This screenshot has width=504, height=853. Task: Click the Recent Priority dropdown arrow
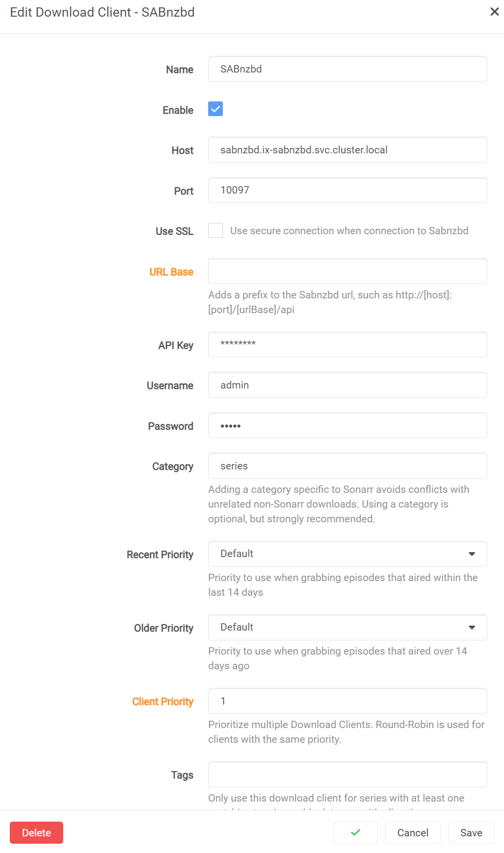coord(472,554)
